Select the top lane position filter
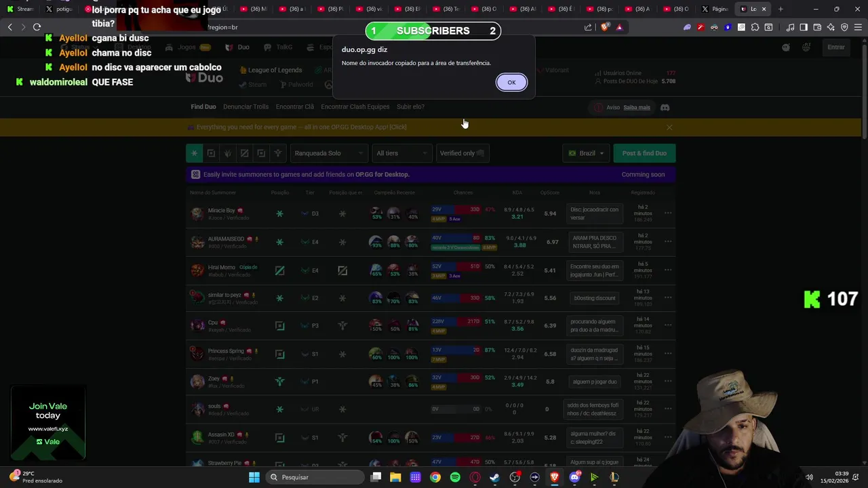 [x=211, y=153]
